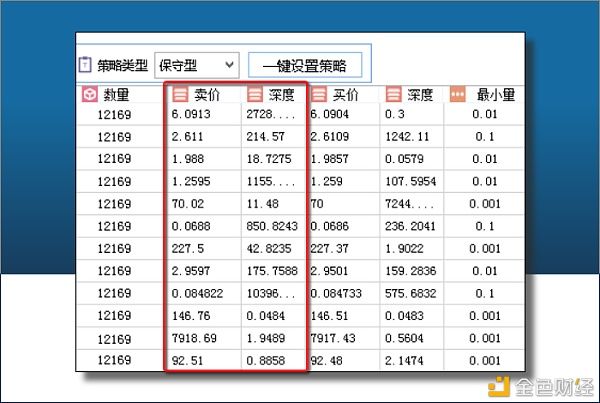Select the 买价 column header text
Viewport: 600px width, 403px height.
pyautogui.click(x=346, y=95)
